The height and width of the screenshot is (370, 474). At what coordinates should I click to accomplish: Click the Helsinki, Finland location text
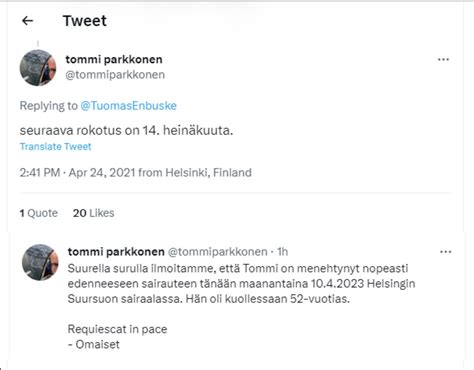(x=208, y=173)
